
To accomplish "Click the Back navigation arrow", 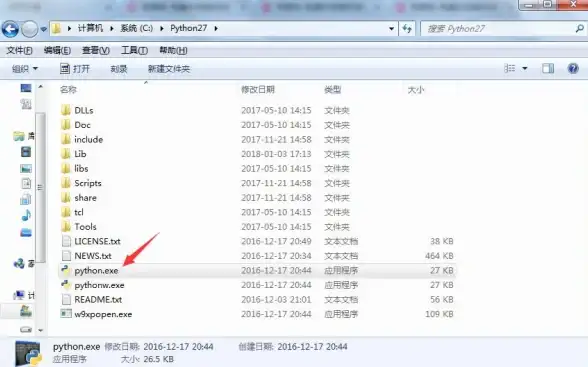I will click(10, 29).
